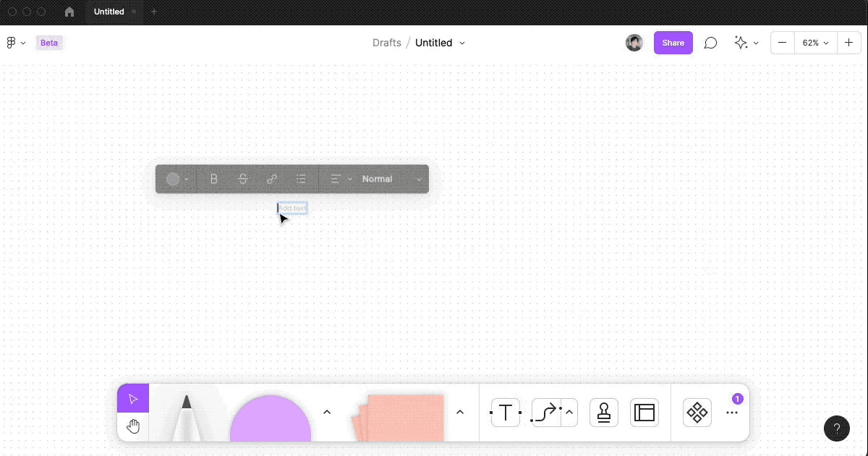Open a new tab with plus
The height and width of the screenshot is (456, 868).
click(153, 12)
